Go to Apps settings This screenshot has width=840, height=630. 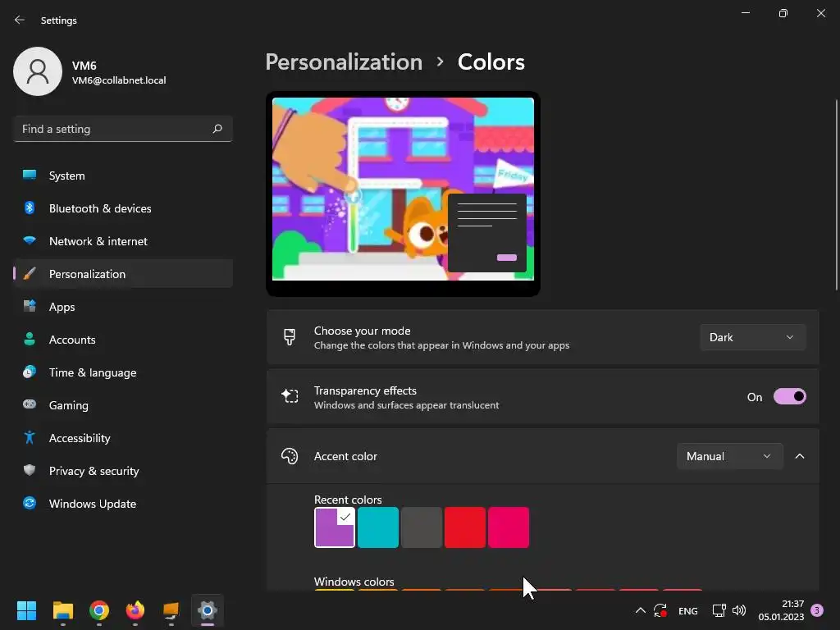(123, 307)
